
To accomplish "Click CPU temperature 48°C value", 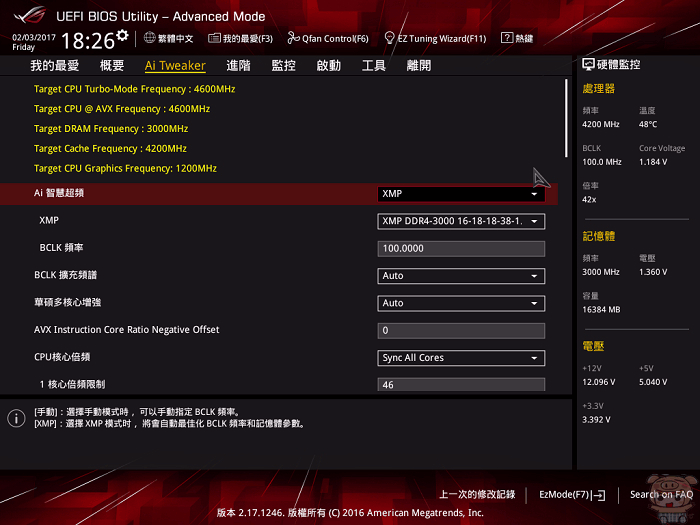I will (x=648, y=124).
